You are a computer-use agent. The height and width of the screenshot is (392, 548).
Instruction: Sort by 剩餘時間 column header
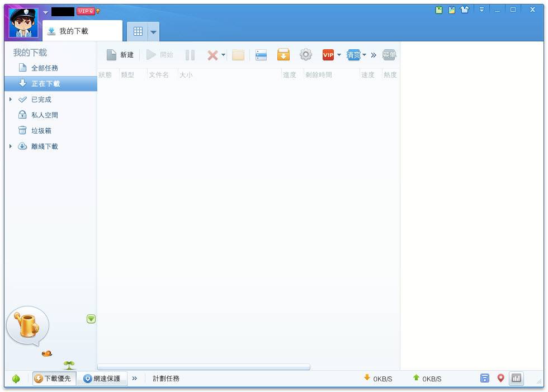click(x=318, y=75)
